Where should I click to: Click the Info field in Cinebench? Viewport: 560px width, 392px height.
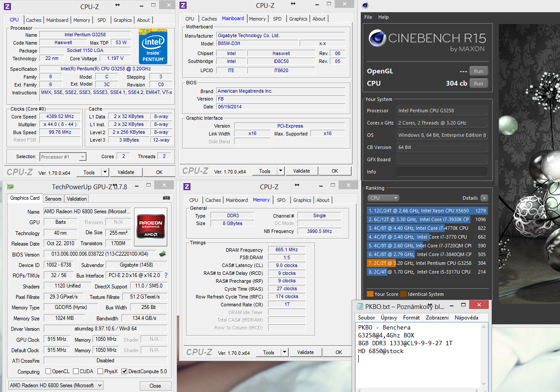[x=442, y=172]
